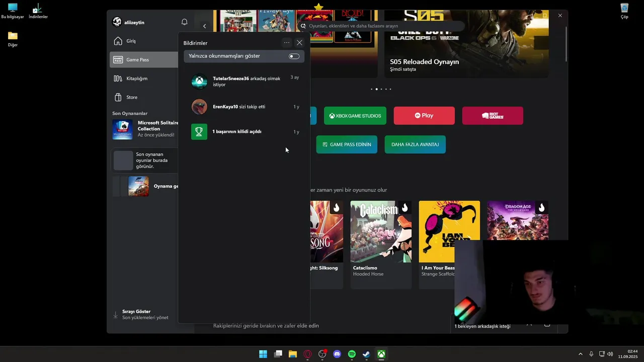Click the flame badge on Cataclismo card

point(405,208)
